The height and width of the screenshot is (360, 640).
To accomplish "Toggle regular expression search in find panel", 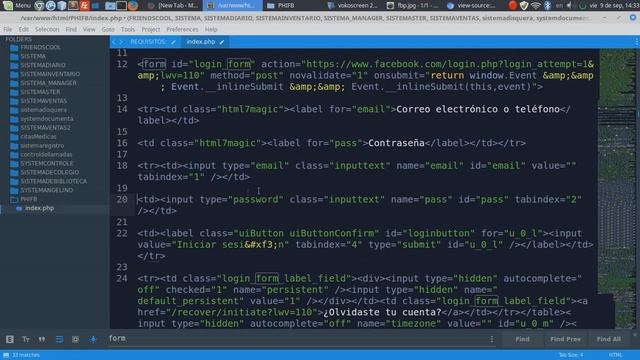I will pyautogui.click(x=10, y=339).
